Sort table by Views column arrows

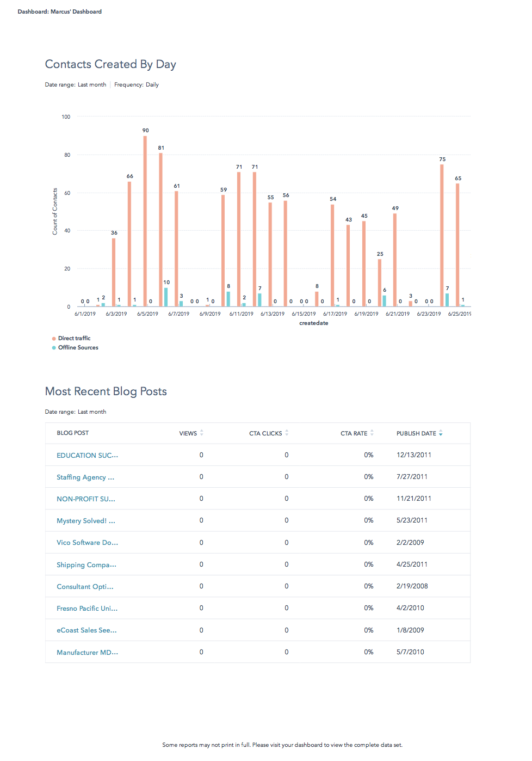click(202, 433)
